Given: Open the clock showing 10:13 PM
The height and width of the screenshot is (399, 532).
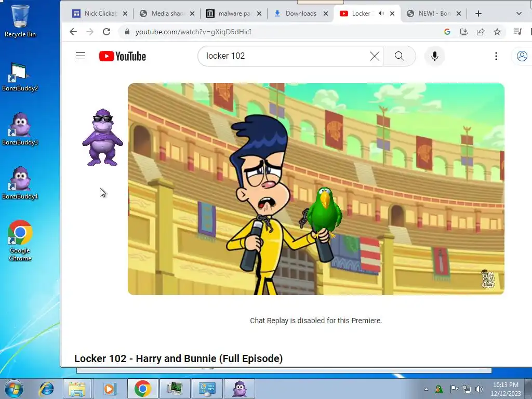Looking at the screenshot, I should click(x=506, y=389).
